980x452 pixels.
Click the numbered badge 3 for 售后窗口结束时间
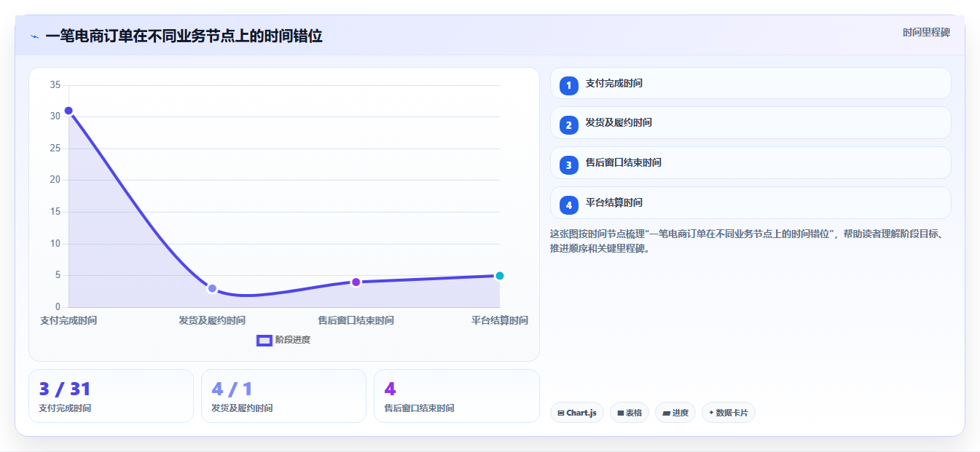[x=569, y=165]
